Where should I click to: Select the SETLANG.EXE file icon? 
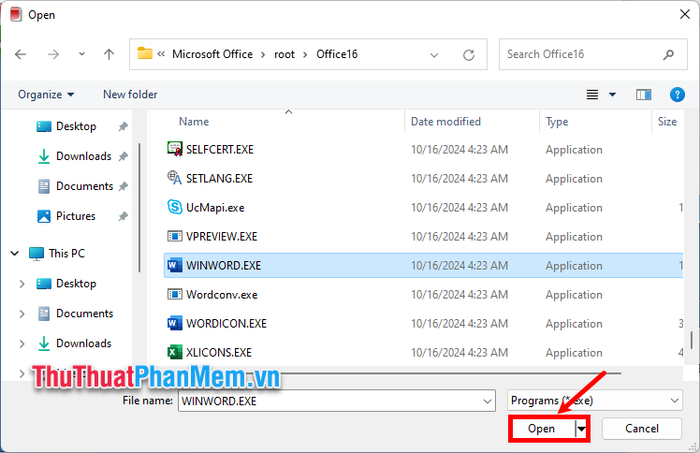(173, 179)
